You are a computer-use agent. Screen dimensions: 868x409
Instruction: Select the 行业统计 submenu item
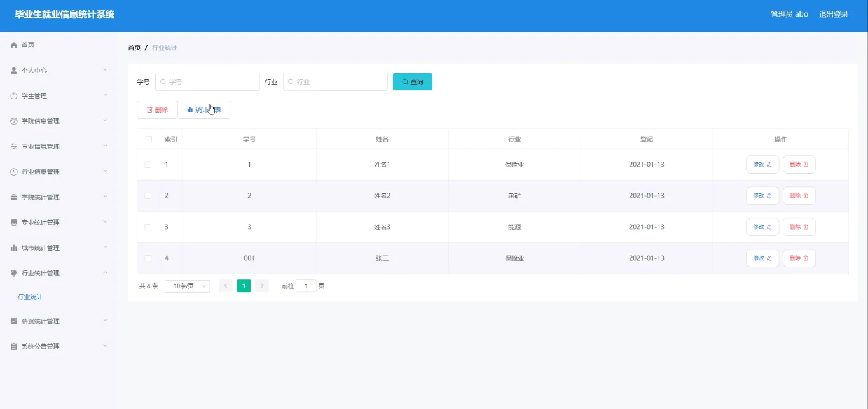[x=31, y=297]
